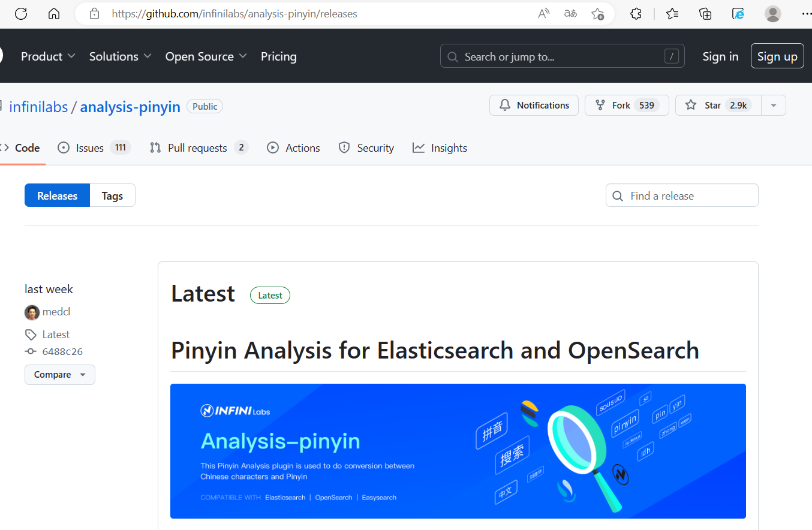Switch to the Issues tab
The image size is (812, 530).
[94, 148]
